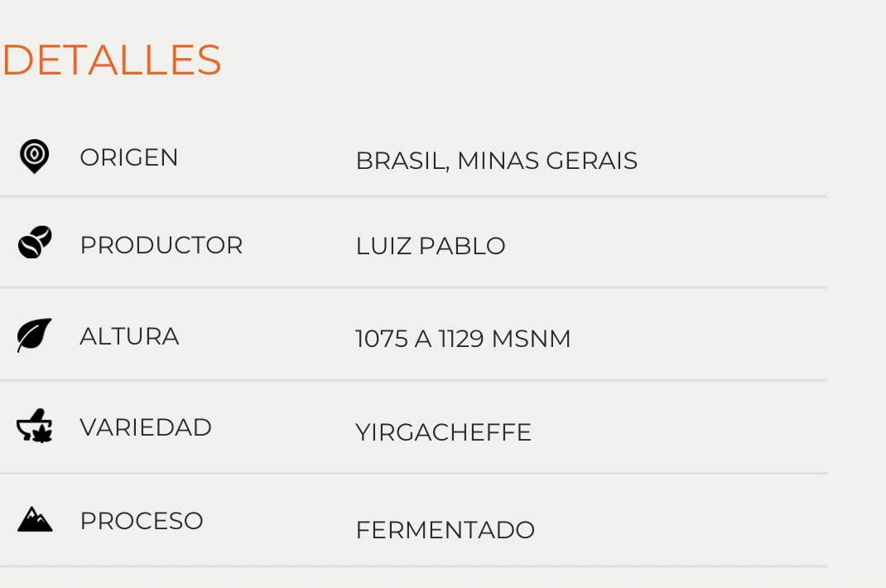Screen dimensions: 886x588
Task: Click the divider line below the Altura row
Action: pyautogui.click(x=414, y=380)
